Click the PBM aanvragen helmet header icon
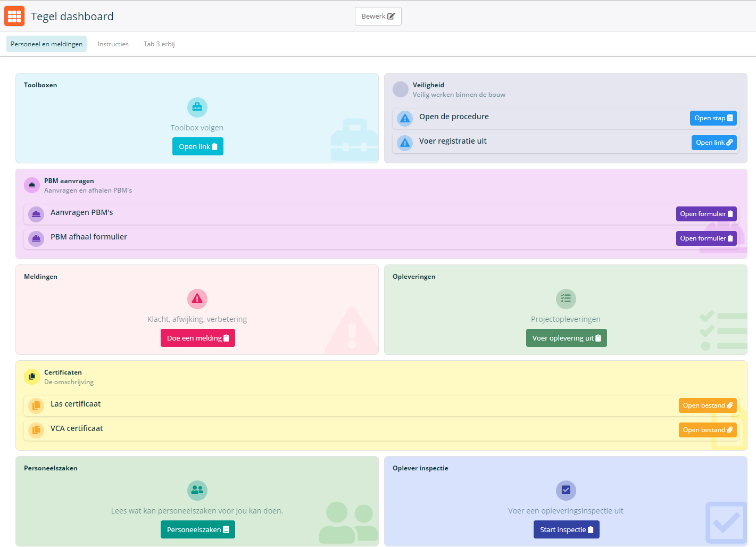Image resolution: width=756 pixels, height=547 pixels. coord(32,185)
